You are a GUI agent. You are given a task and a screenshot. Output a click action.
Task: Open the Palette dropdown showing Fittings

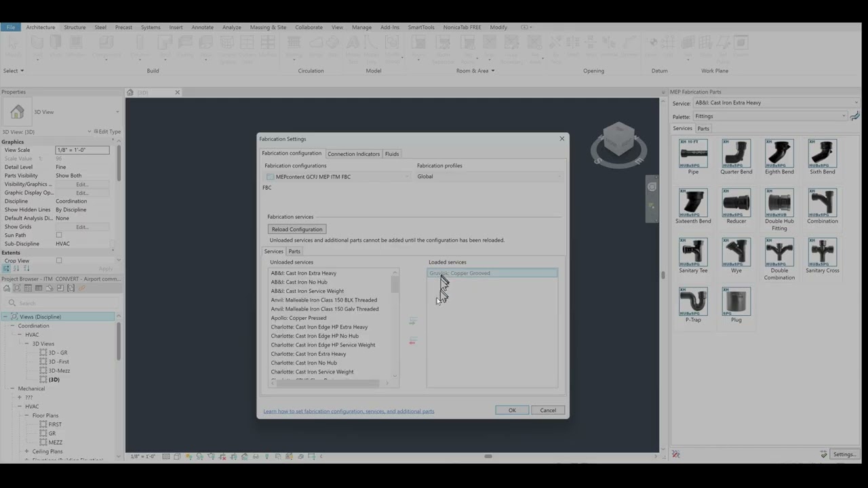click(x=770, y=117)
